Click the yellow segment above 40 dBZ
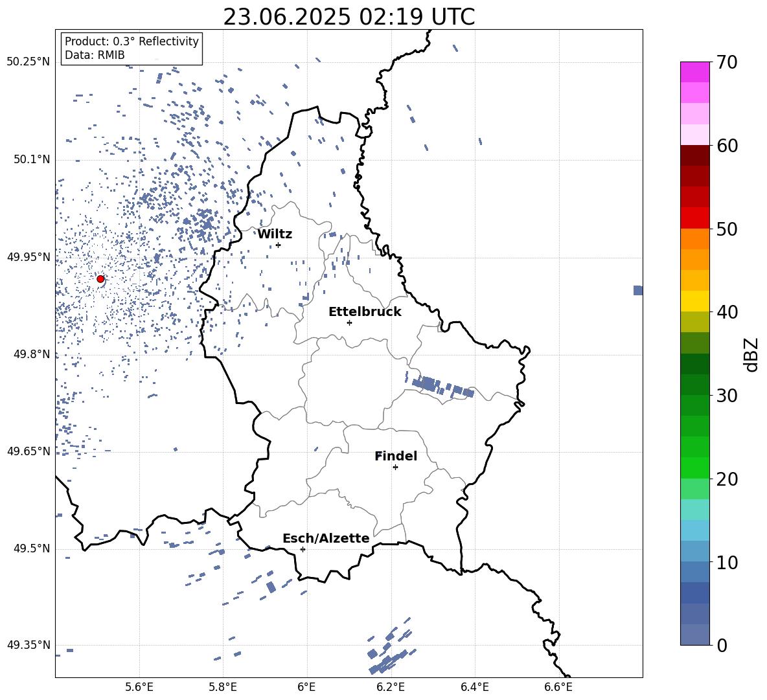This screenshot has width=767, height=700. pos(694,301)
